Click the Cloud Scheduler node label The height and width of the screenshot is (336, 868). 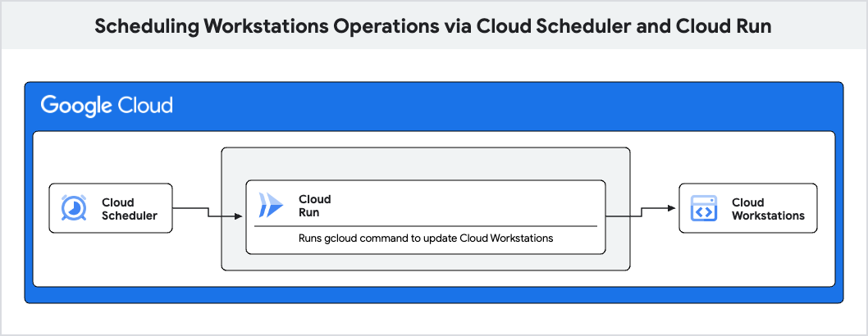129,209
